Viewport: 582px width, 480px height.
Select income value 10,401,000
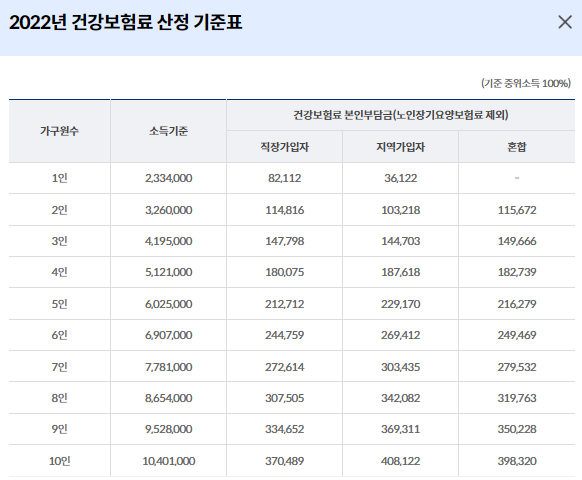click(x=169, y=461)
